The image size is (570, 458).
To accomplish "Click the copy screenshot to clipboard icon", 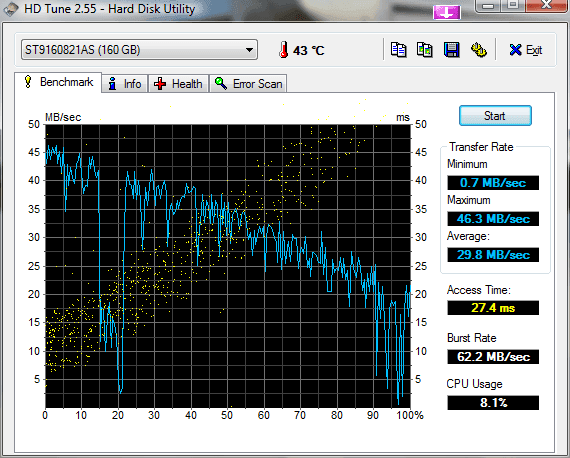I will 425,50.
